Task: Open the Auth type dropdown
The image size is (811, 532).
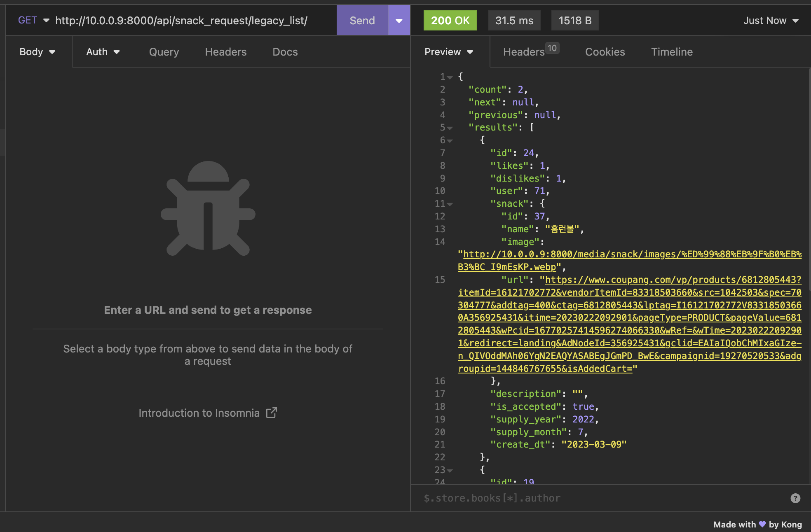Action: [x=103, y=52]
